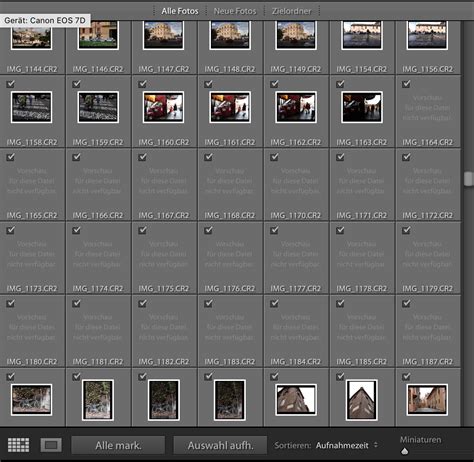Select the Zielordner tab
This screenshot has width=474, height=462.
(291, 11)
